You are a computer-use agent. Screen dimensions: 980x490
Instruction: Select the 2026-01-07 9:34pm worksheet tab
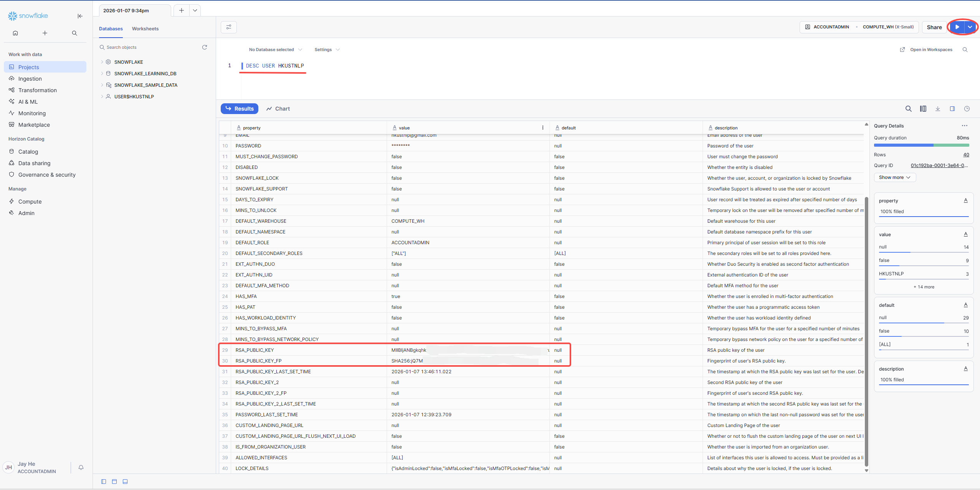[x=135, y=10]
